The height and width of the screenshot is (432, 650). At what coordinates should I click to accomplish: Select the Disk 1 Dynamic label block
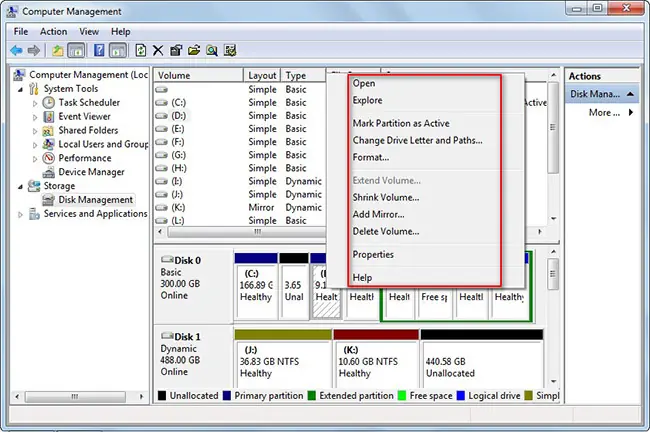click(x=192, y=357)
